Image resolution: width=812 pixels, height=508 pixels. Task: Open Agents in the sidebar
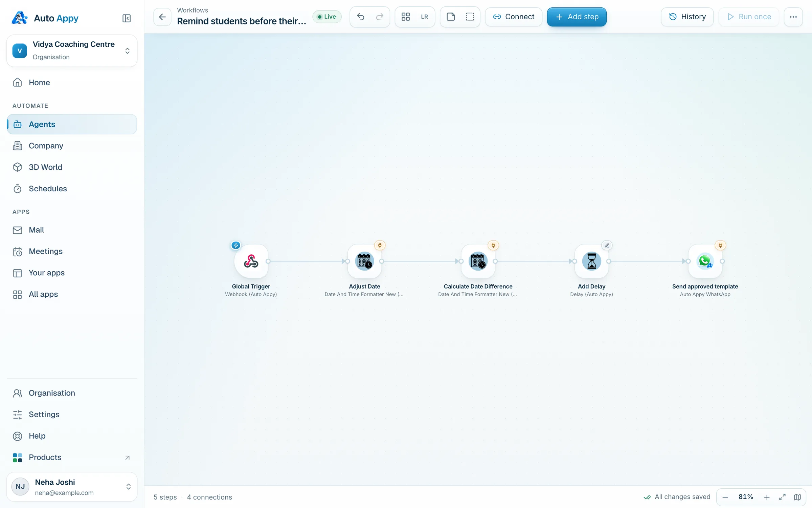[72, 124]
